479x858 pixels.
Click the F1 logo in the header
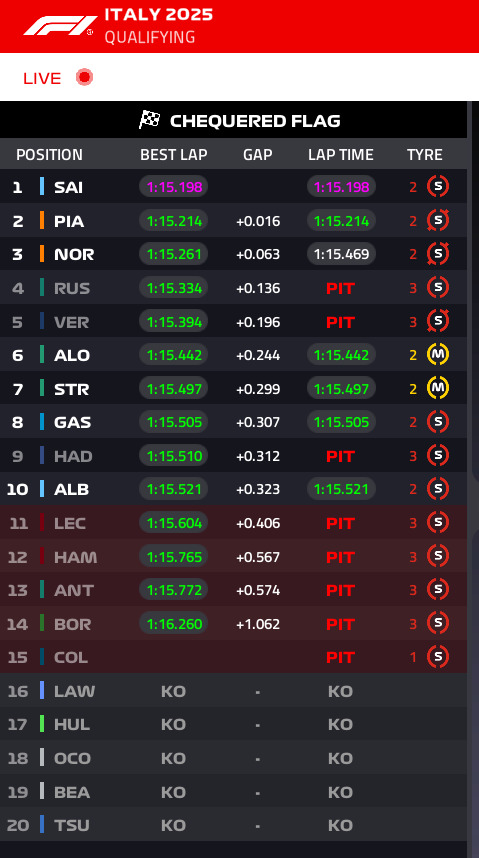[60, 26]
